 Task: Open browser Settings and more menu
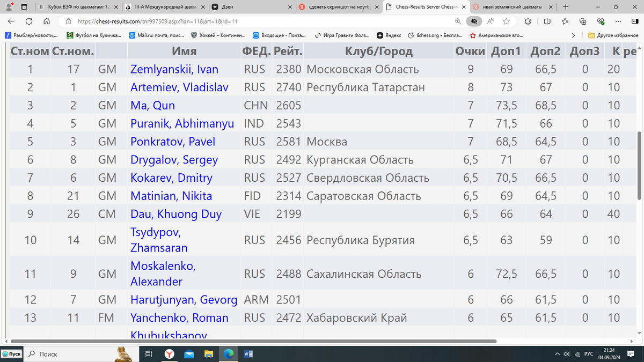[x=619, y=21]
